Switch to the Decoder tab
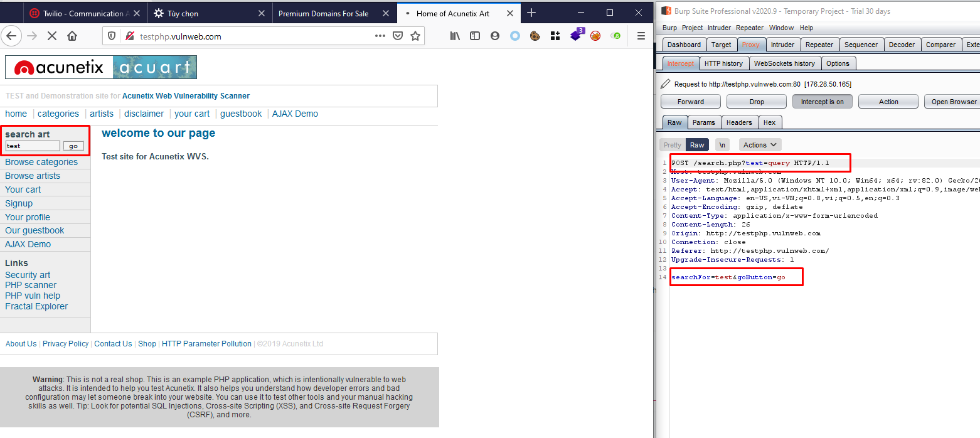 [902, 45]
